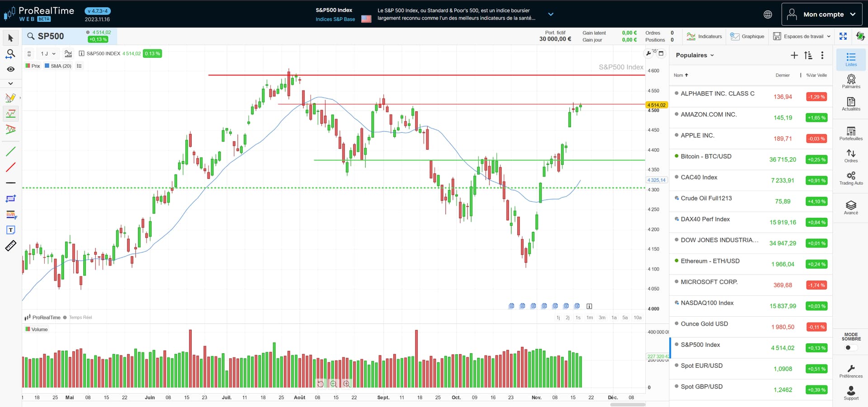Image resolution: width=868 pixels, height=407 pixels.
Task: Expand the S&P500 description chevron
Action: [x=551, y=14]
